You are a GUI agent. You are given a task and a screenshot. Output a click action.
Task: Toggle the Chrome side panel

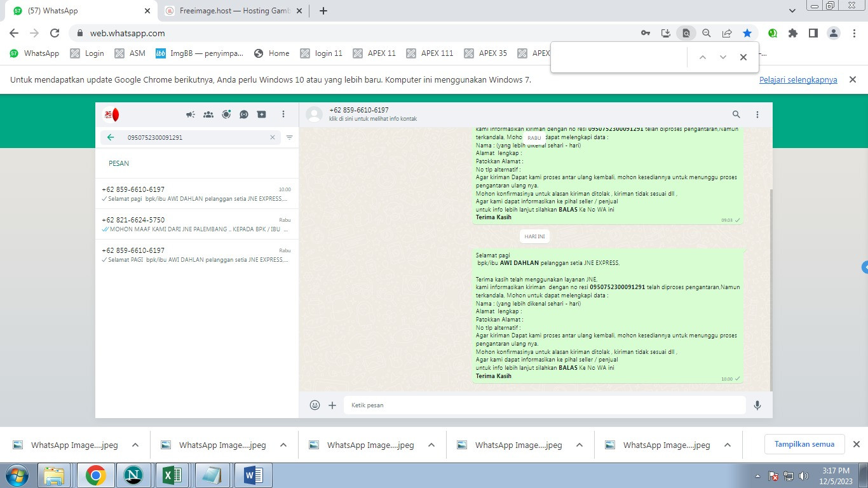coord(813,33)
